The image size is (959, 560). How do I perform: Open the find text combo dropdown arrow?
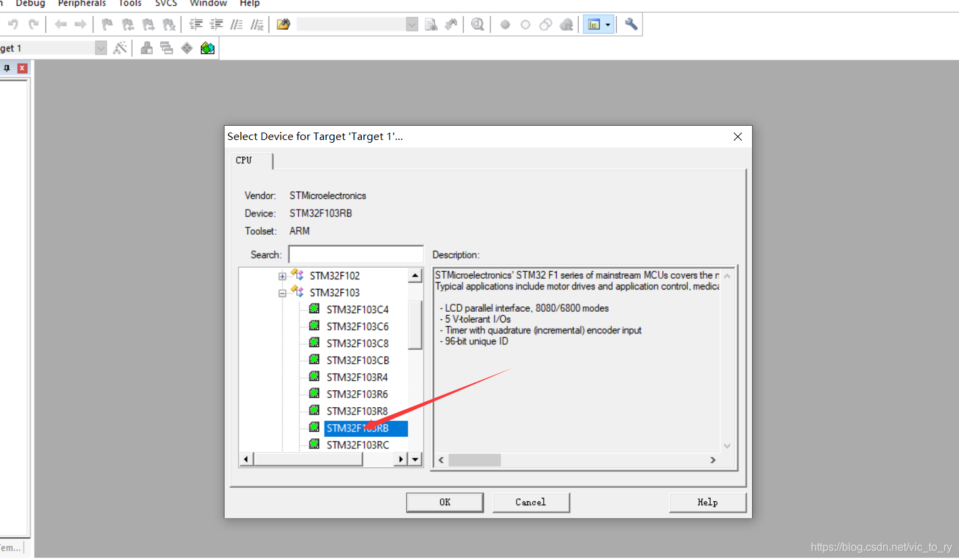coord(412,24)
